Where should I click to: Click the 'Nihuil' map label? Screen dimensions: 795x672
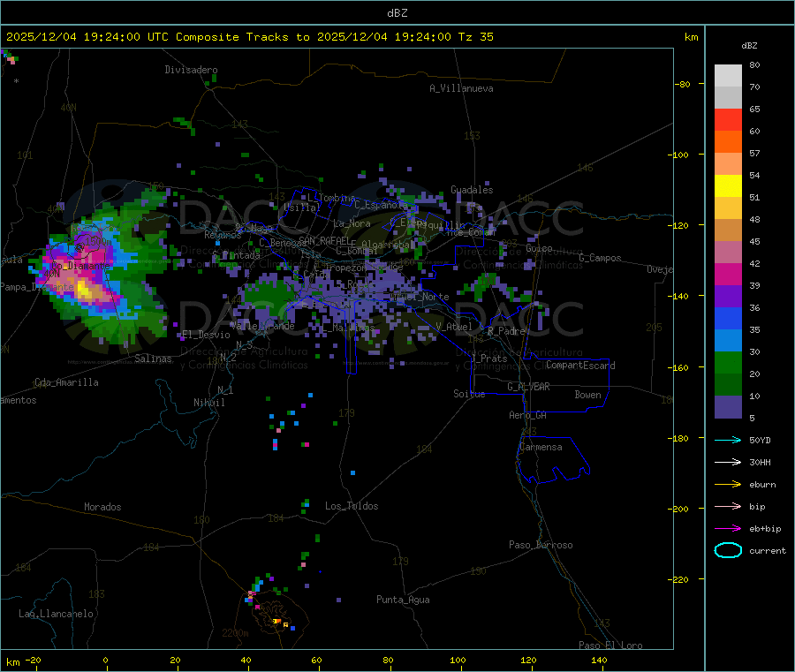point(208,403)
